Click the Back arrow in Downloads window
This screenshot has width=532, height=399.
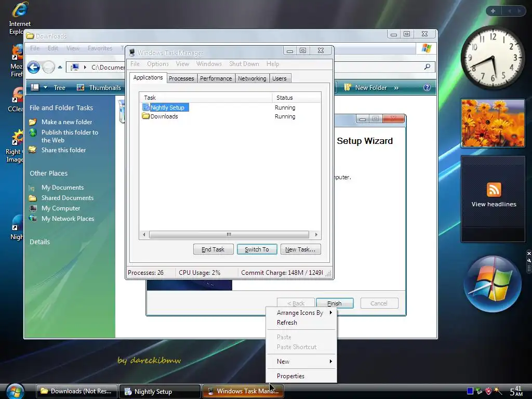click(33, 67)
